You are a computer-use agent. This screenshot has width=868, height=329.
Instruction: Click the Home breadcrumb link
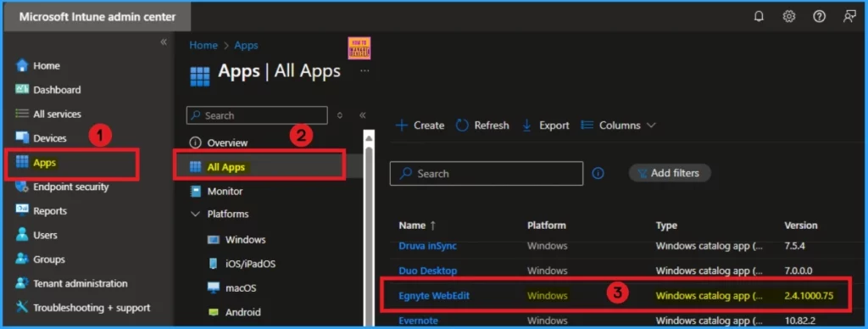[203, 46]
